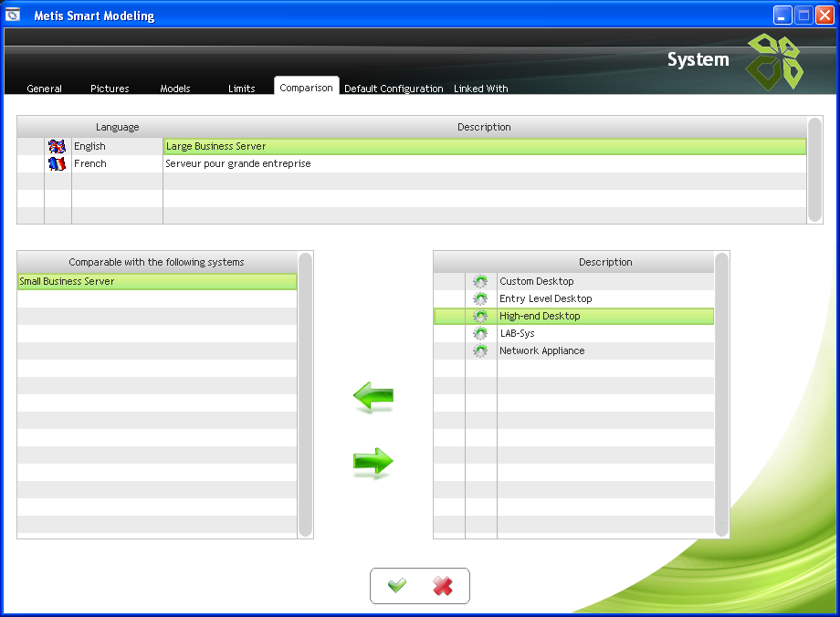Viewport: 840px width, 617px height.
Task: Click the gear icon beside Custom Desktop
Action: 480,281
